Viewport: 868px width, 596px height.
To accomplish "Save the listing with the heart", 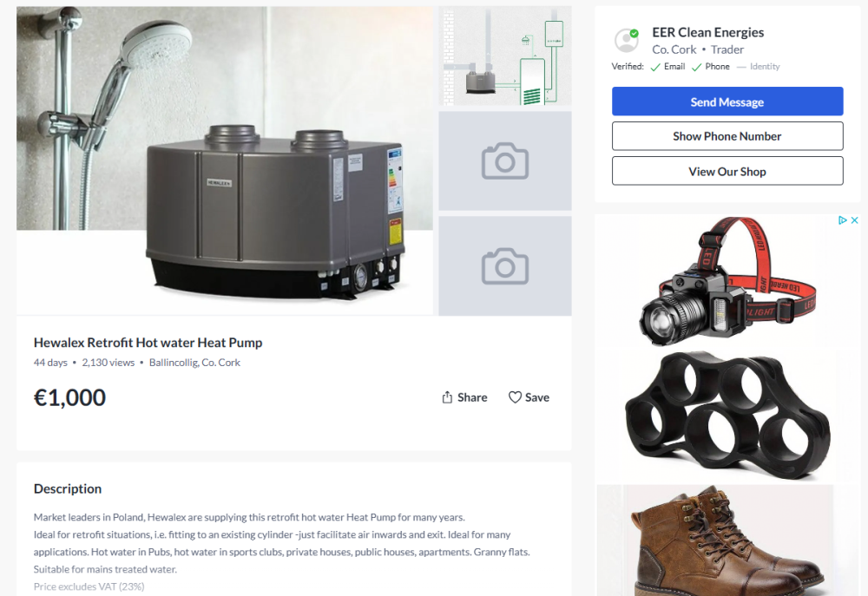I will 529,397.
